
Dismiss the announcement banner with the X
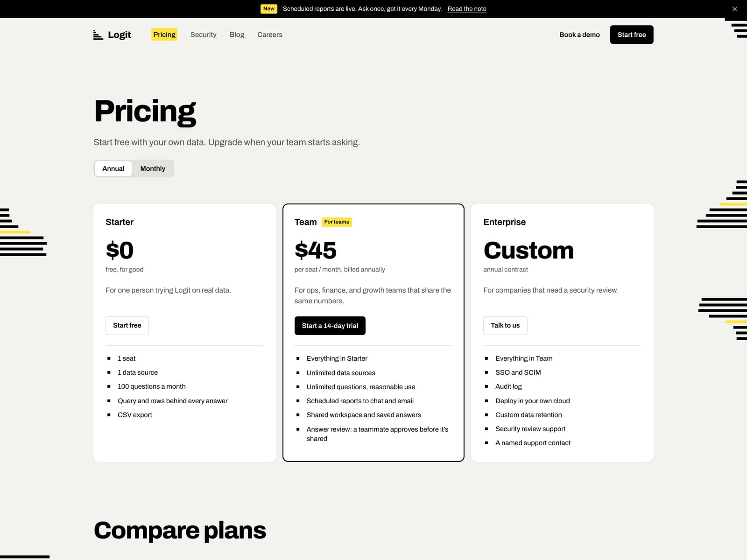[734, 9]
